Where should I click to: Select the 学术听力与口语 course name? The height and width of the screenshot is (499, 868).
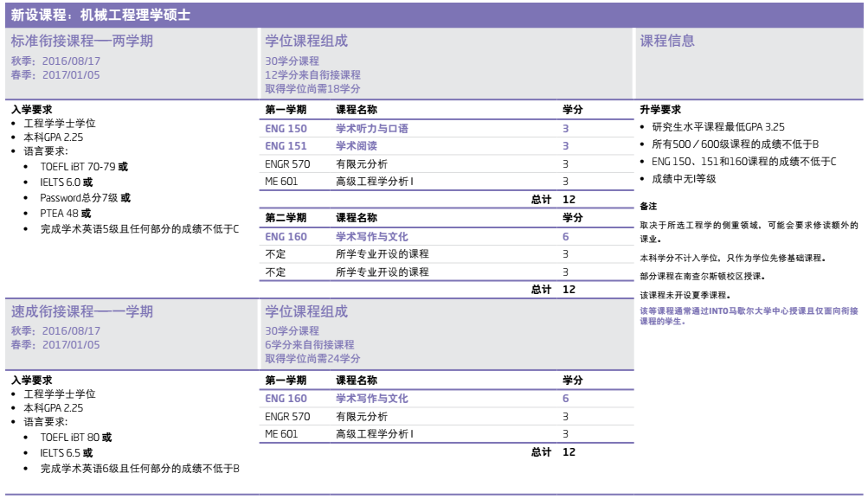371,129
